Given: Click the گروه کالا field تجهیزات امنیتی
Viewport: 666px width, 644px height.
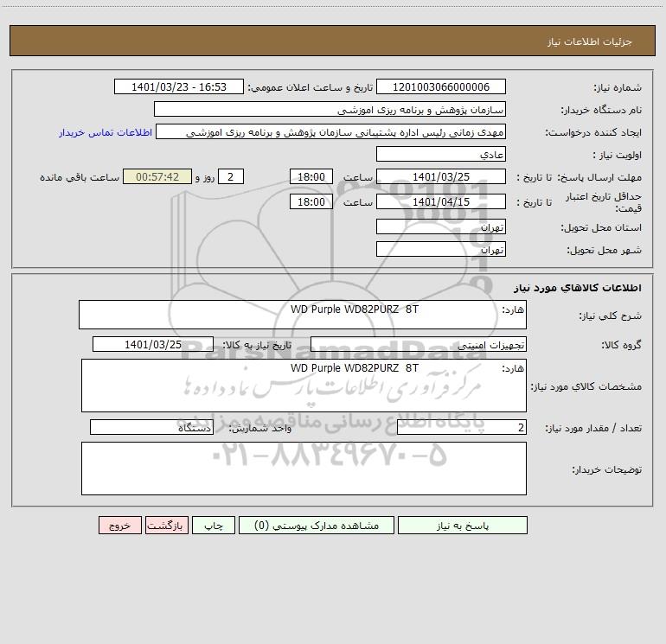Looking at the screenshot, I should [x=419, y=344].
